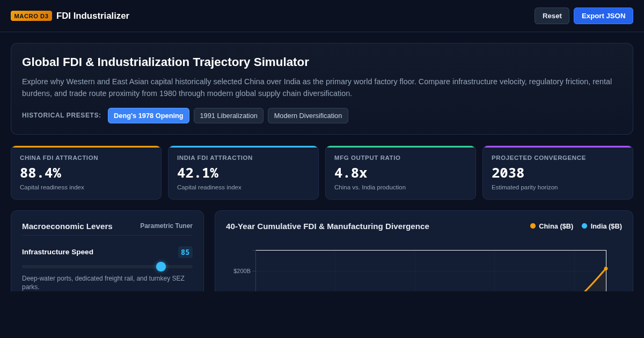This screenshot has height=338, width=644.
Task: Switch to Modern Diversification preset
Action: (308, 116)
